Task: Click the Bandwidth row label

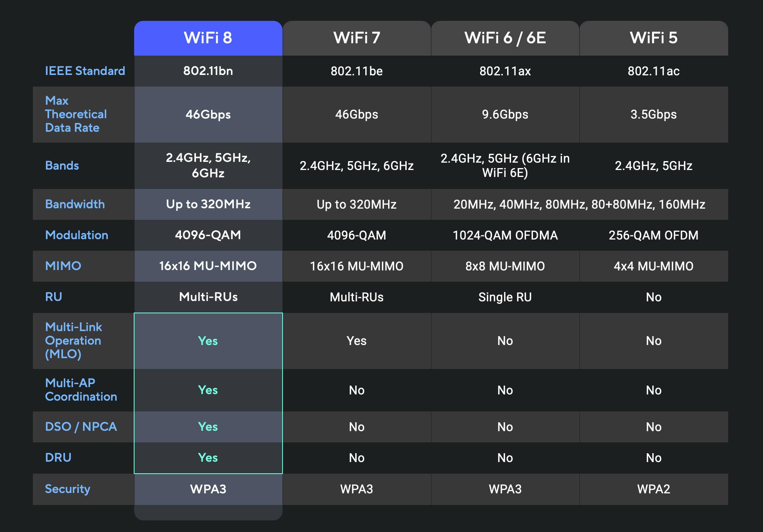Action: (75, 204)
